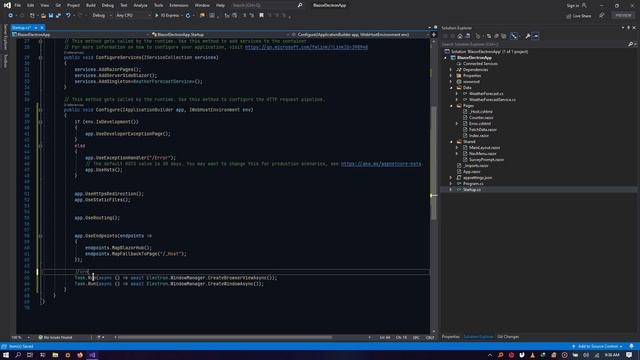Screen dimensions: 640x360
Task: Open the Tools menu
Action: click(x=158, y=5)
